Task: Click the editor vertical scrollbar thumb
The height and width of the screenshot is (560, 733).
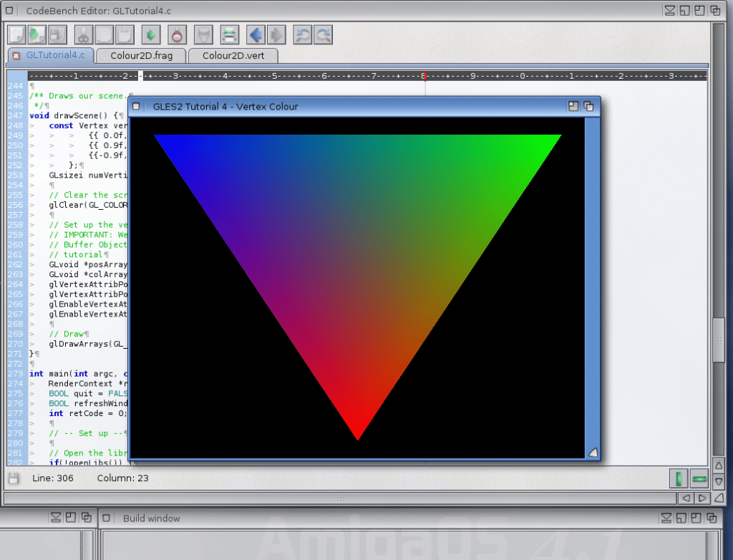Action: click(719, 340)
